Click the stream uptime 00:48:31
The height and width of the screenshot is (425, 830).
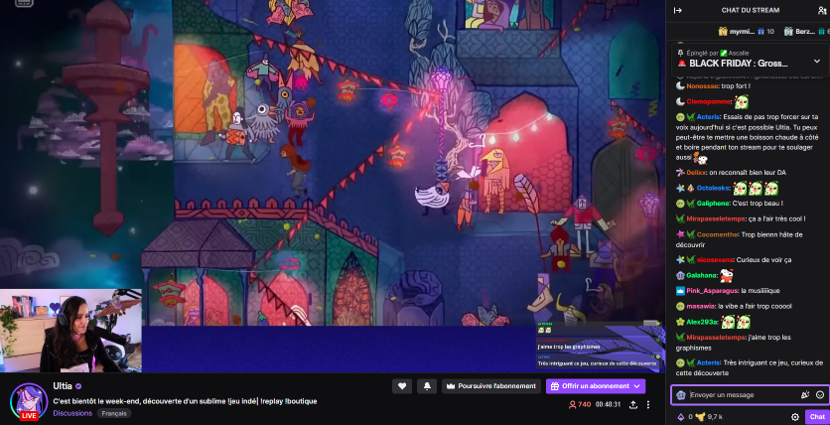point(608,404)
